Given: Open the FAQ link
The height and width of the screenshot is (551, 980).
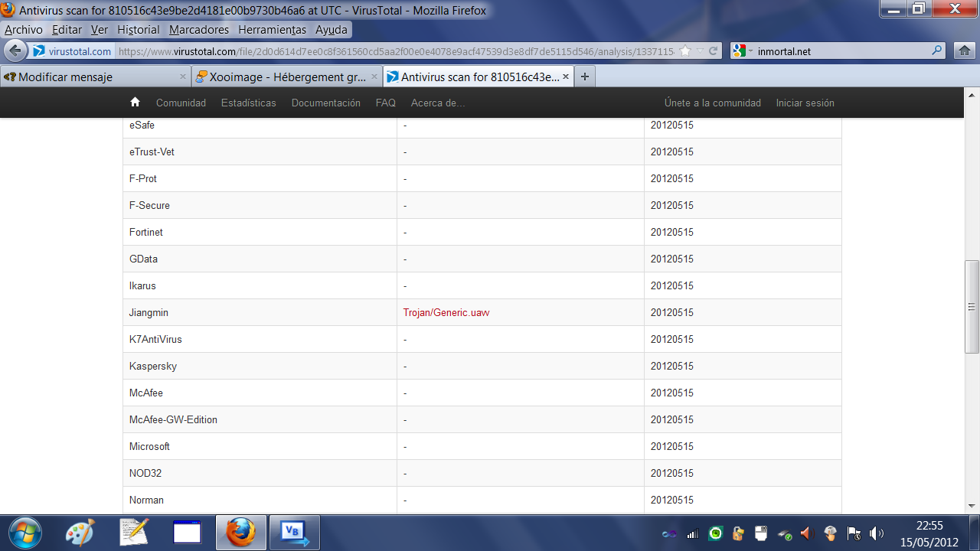Looking at the screenshot, I should (386, 103).
